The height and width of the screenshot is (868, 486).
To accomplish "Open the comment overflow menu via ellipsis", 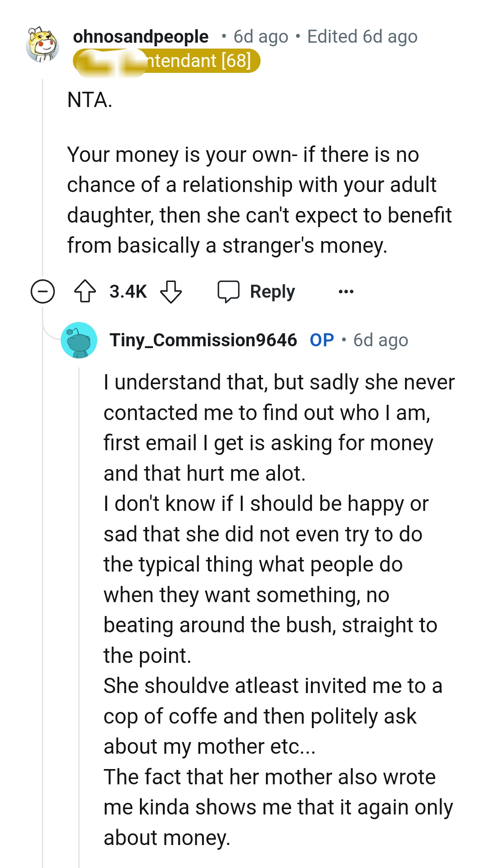I will (x=346, y=291).
